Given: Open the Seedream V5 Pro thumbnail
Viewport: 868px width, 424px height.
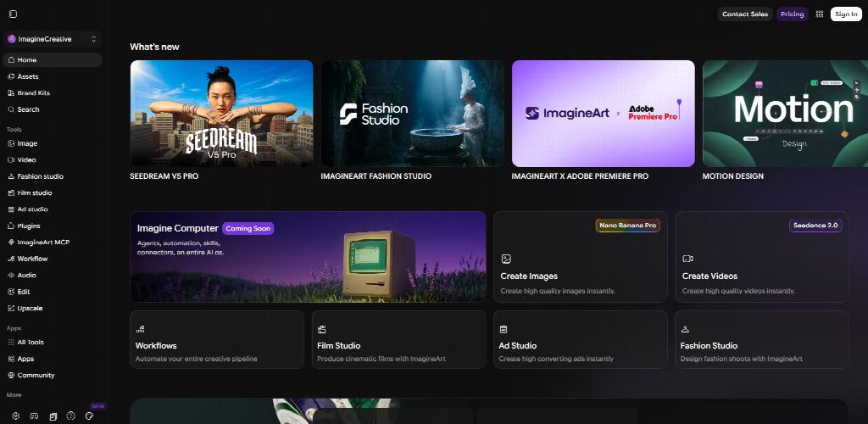Looking at the screenshot, I should (221, 114).
